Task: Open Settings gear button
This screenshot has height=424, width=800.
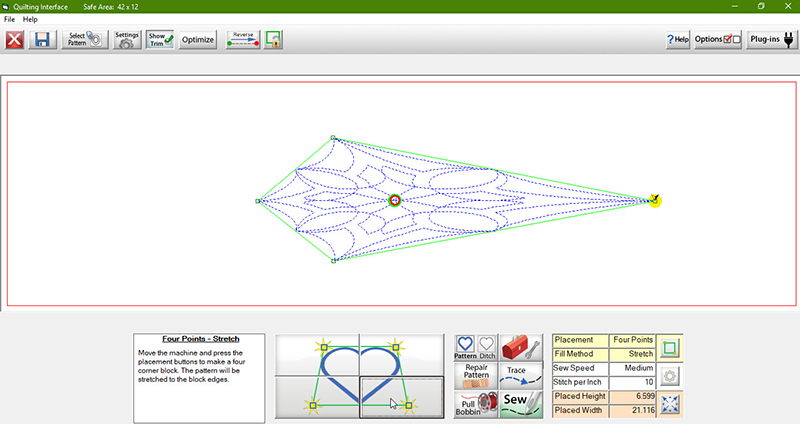Action: 127,40
